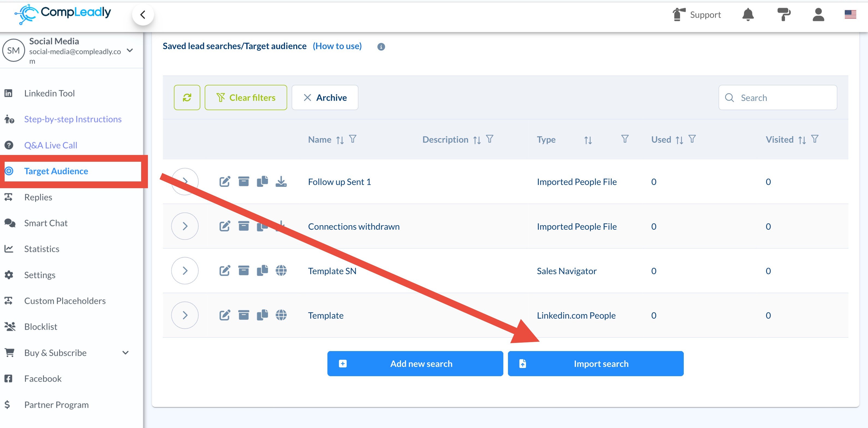
Task: Download the Follow up Sent 1 file
Action: [281, 181]
